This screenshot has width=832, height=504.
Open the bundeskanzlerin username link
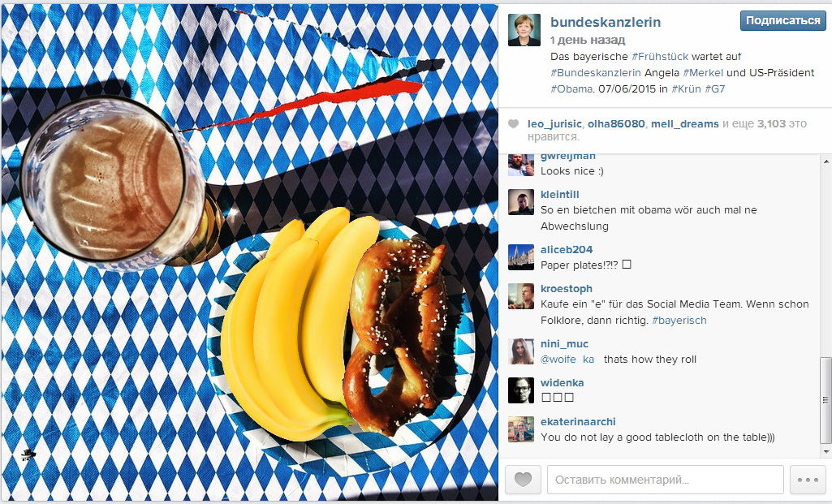(606, 22)
